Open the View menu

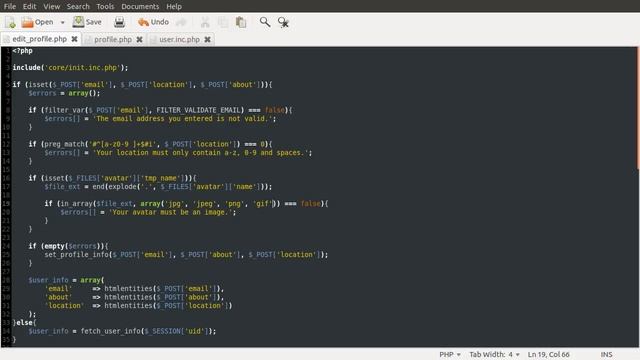point(52,7)
